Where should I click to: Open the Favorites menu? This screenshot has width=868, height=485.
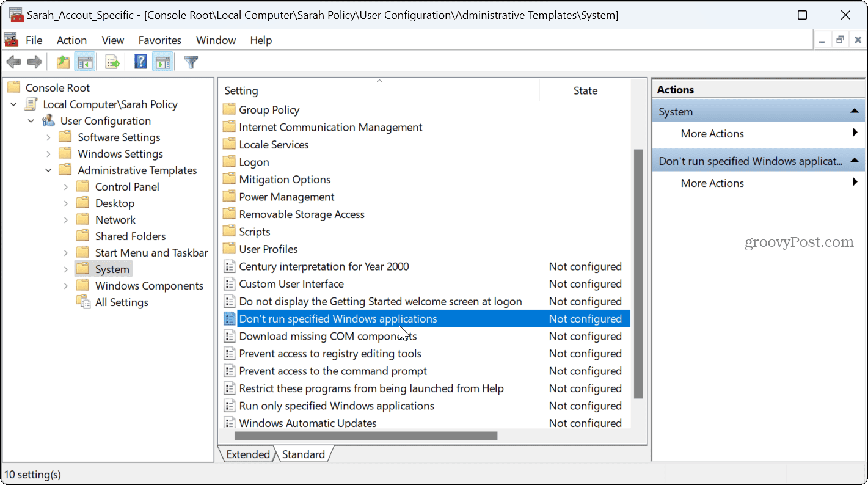(160, 40)
